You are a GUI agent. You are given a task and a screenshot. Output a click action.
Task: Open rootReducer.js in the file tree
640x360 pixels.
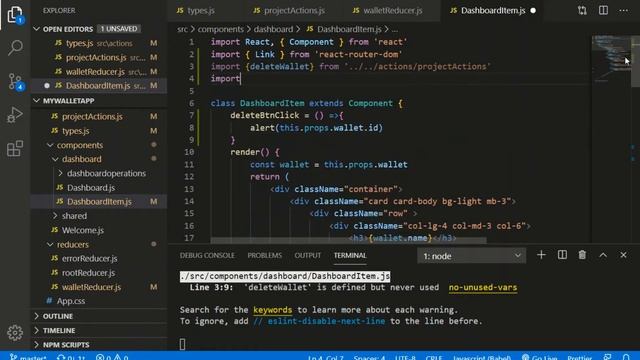(x=99, y=273)
